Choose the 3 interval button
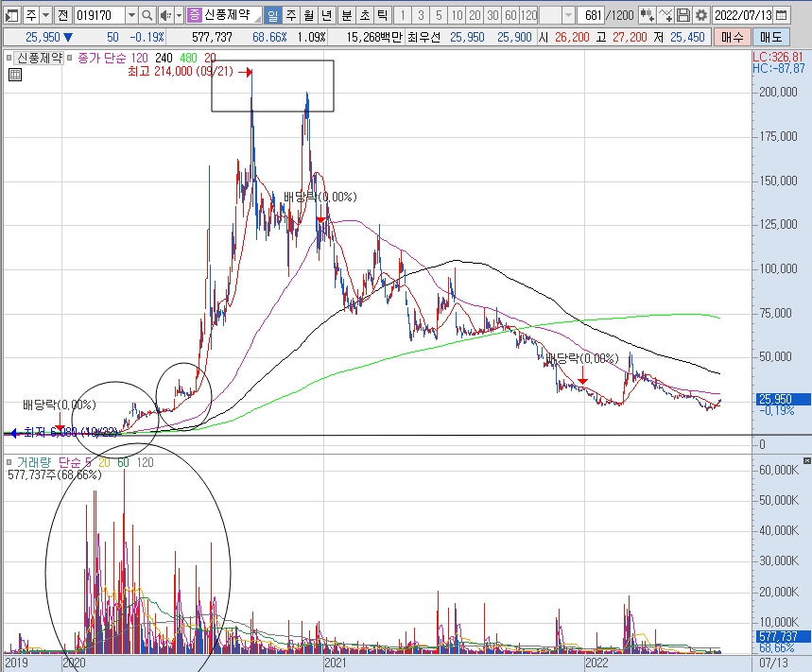The image size is (812, 672). coord(421,15)
